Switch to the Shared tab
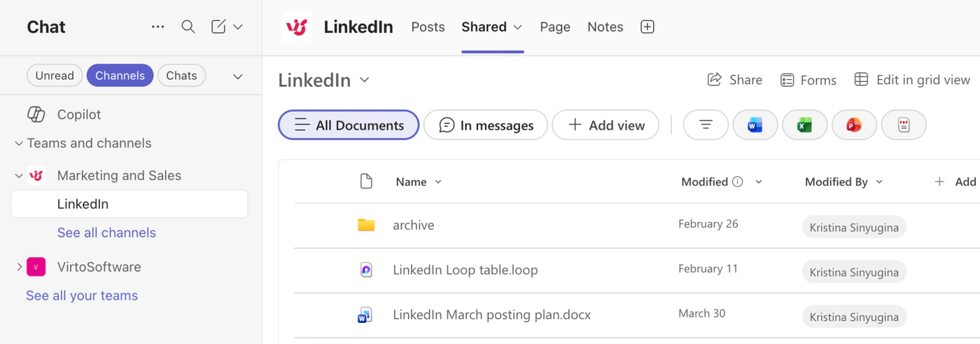The width and height of the screenshot is (980, 344). [x=484, y=27]
